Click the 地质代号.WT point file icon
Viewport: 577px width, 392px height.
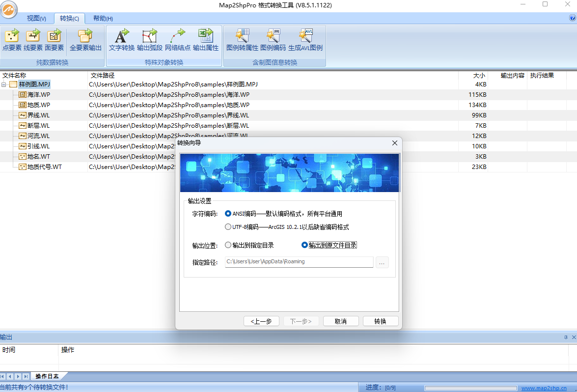click(23, 167)
